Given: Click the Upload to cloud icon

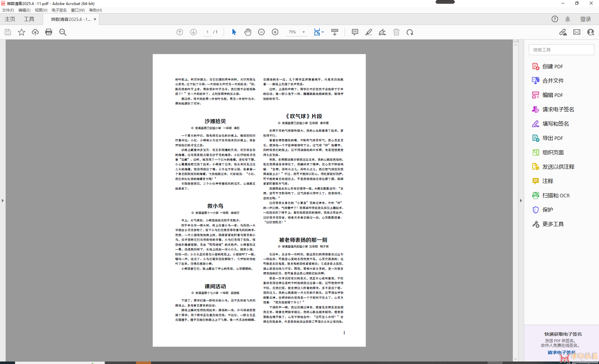Looking at the screenshot, I should point(35,32).
